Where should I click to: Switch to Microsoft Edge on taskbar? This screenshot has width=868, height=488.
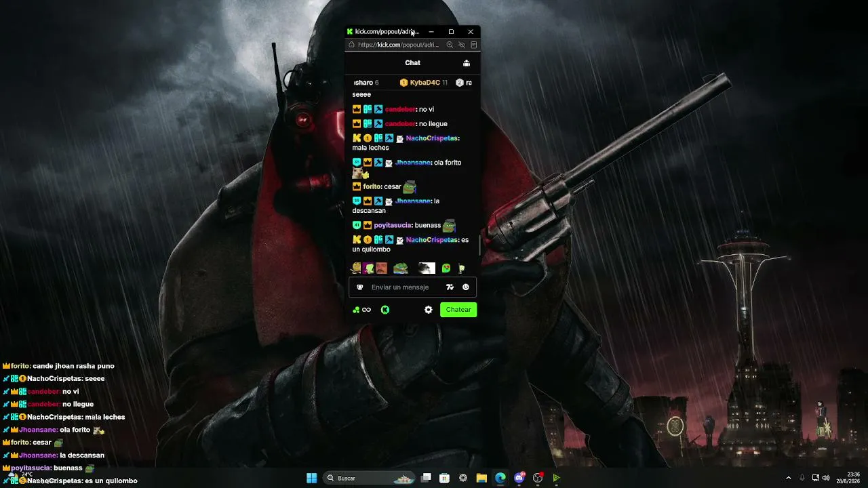click(500, 478)
